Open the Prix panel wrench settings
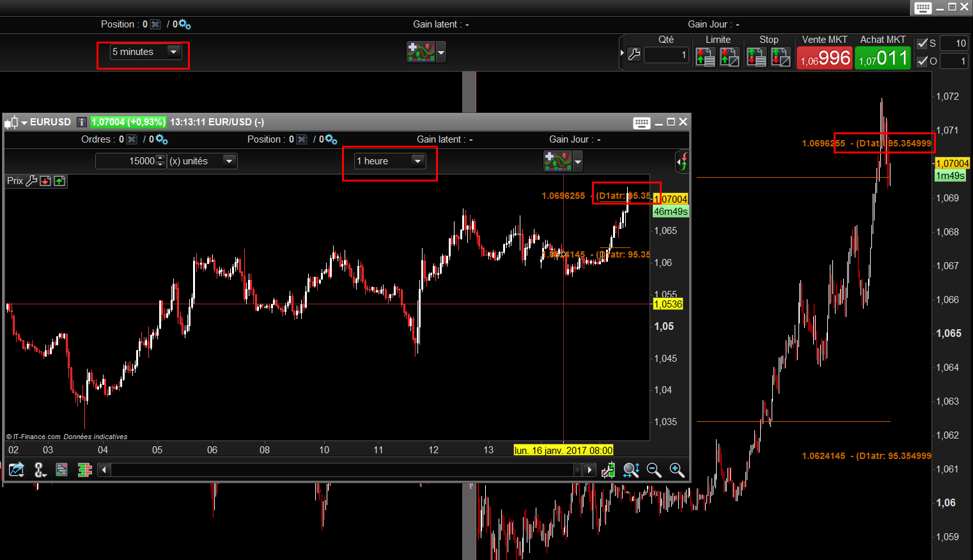973x560 pixels. pyautogui.click(x=31, y=181)
